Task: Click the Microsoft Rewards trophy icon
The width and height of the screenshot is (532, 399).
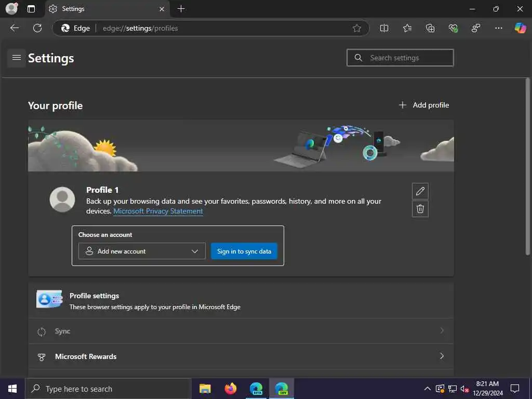Action: [42, 356]
